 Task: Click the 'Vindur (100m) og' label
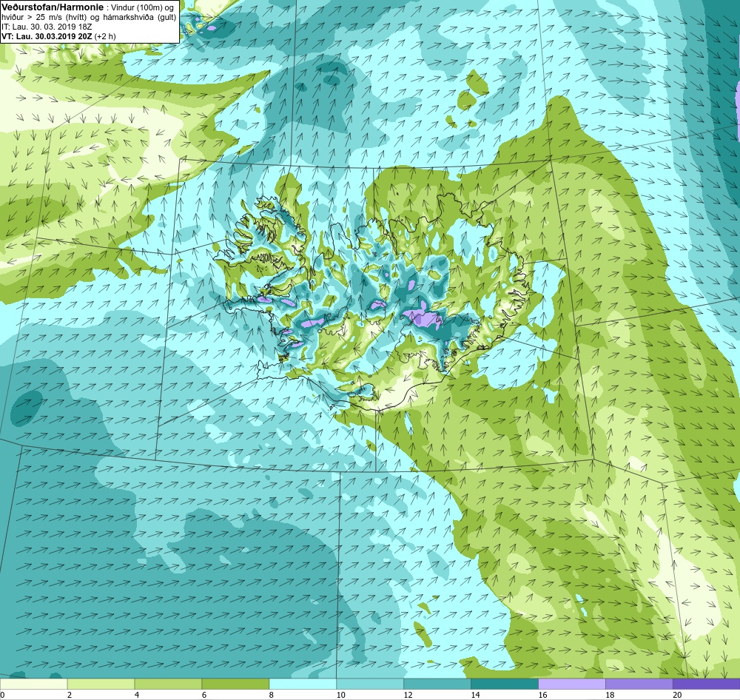click(x=143, y=7)
